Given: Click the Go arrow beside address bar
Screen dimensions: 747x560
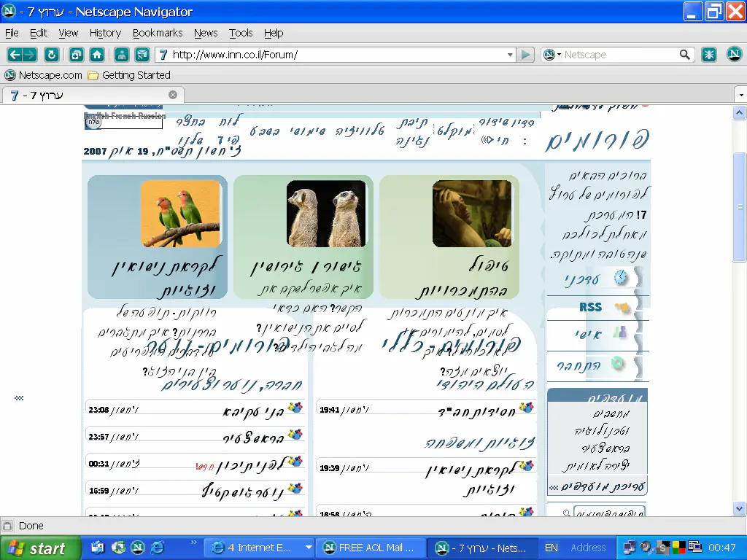Looking at the screenshot, I should (x=525, y=55).
